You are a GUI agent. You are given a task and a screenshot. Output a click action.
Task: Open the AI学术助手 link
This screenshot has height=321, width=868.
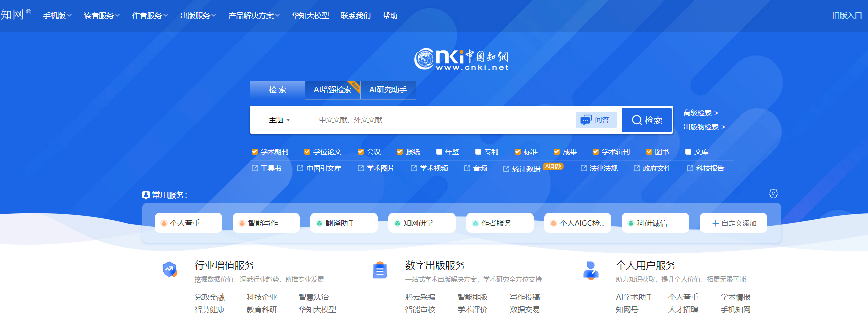pyautogui.click(x=635, y=297)
